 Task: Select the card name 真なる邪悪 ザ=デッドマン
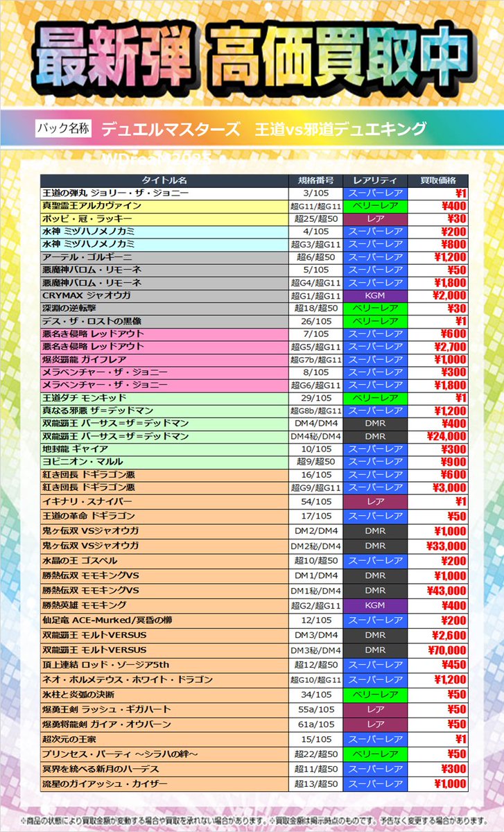coord(98,410)
